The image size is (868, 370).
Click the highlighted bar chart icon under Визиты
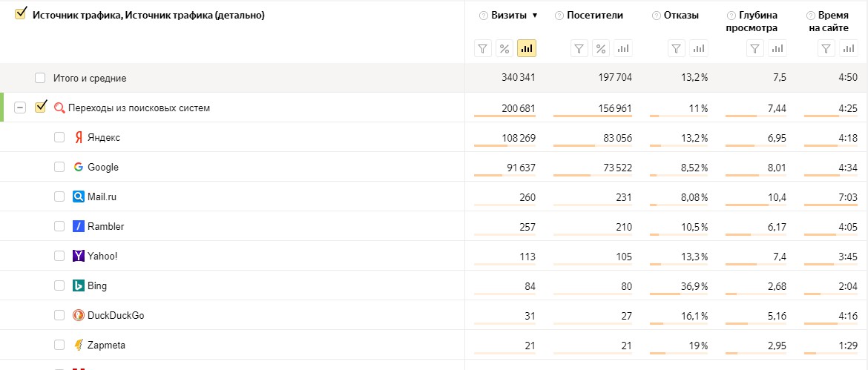coord(527,49)
